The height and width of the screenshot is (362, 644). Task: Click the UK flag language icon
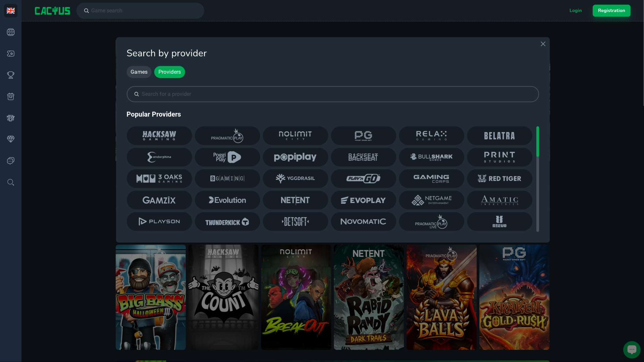point(11,11)
